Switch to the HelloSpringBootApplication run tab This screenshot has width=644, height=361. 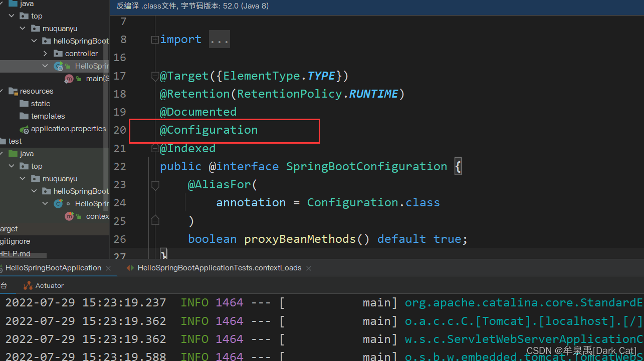54,268
